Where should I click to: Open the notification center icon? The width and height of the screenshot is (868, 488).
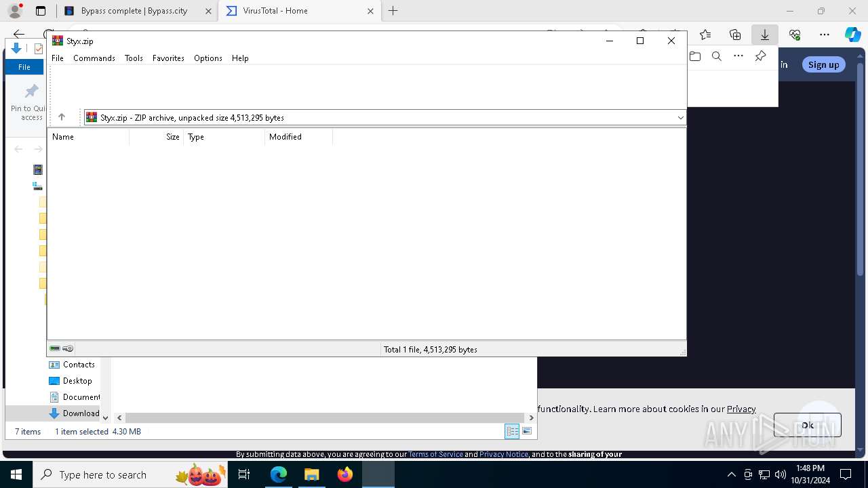pyautogui.click(x=846, y=474)
